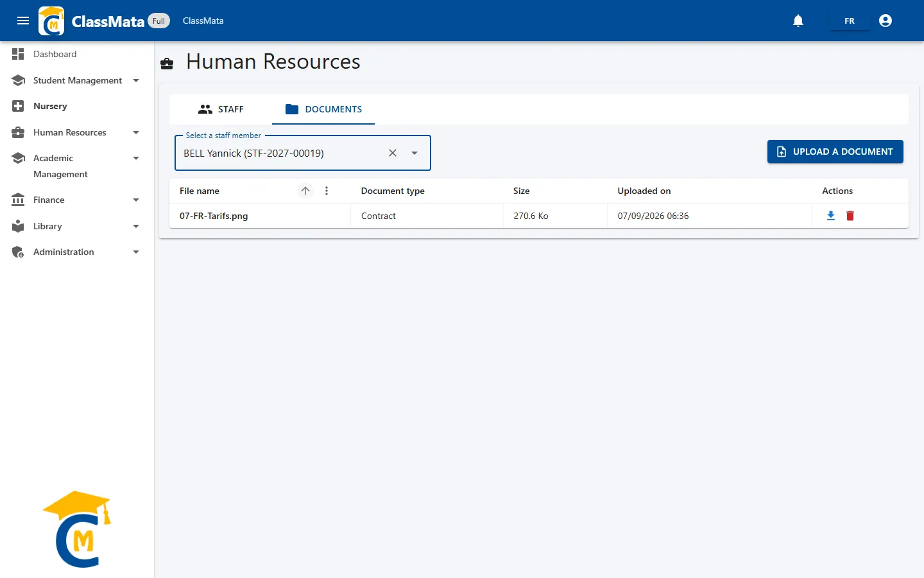Image resolution: width=924 pixels, height=578 pixels.
Task: Expand the Finance menu
Action: click(136, 200)
